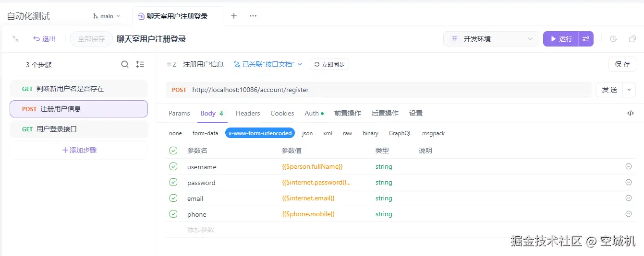Switch to the Headers tab

coord(248,113)
